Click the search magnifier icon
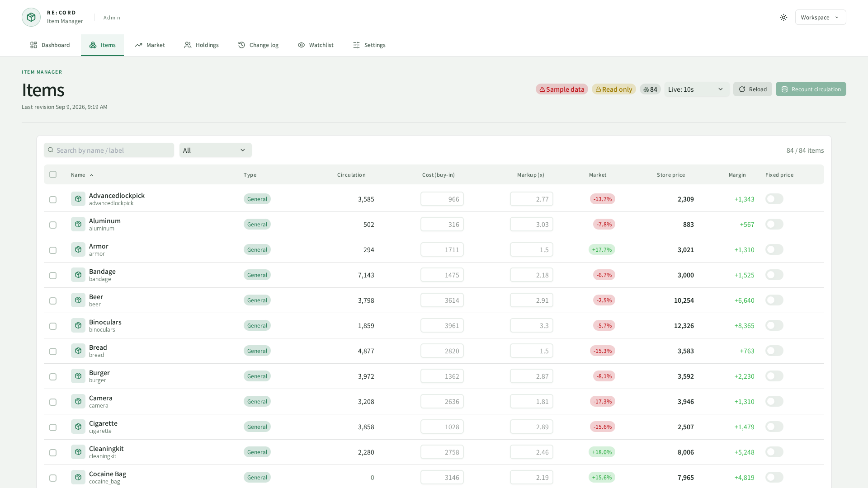The image size is (868, 488). (x=51, y=150)
